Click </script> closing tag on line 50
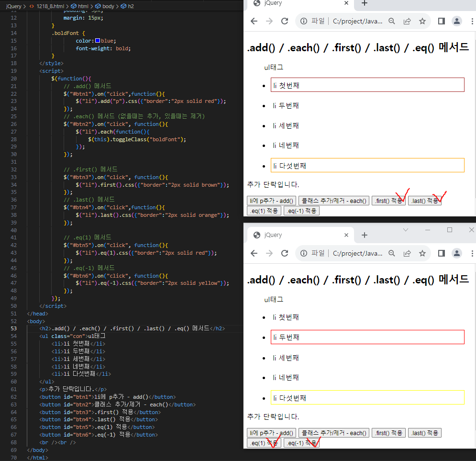Screen dimensions: 476x461 pyautogui.click(x=53, y=306)
